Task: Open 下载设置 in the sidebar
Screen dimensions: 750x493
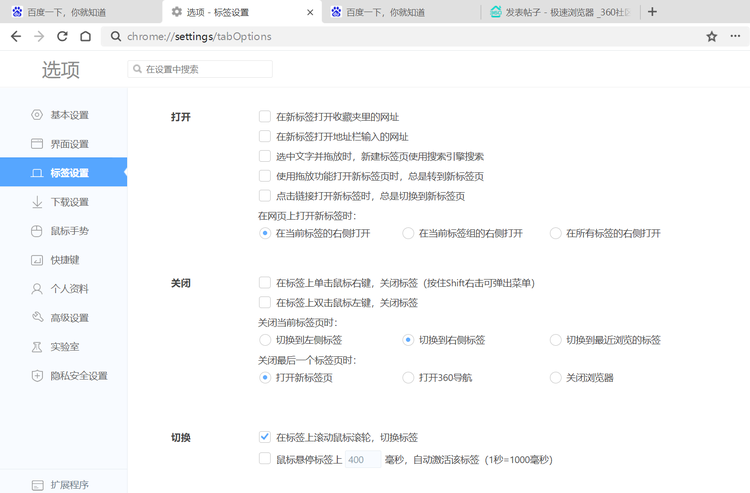Action: click(69, 202)
